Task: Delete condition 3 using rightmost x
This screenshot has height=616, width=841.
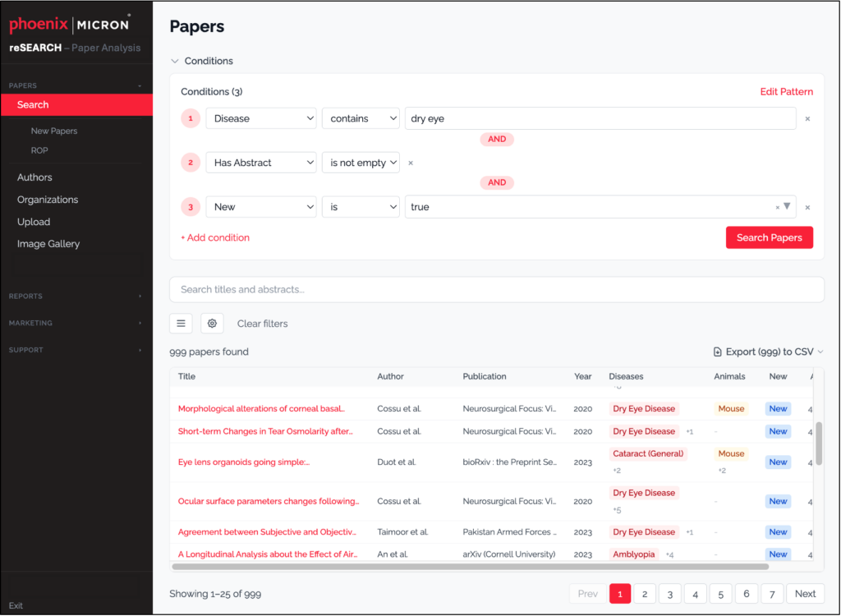Action: tap(807, 208)
